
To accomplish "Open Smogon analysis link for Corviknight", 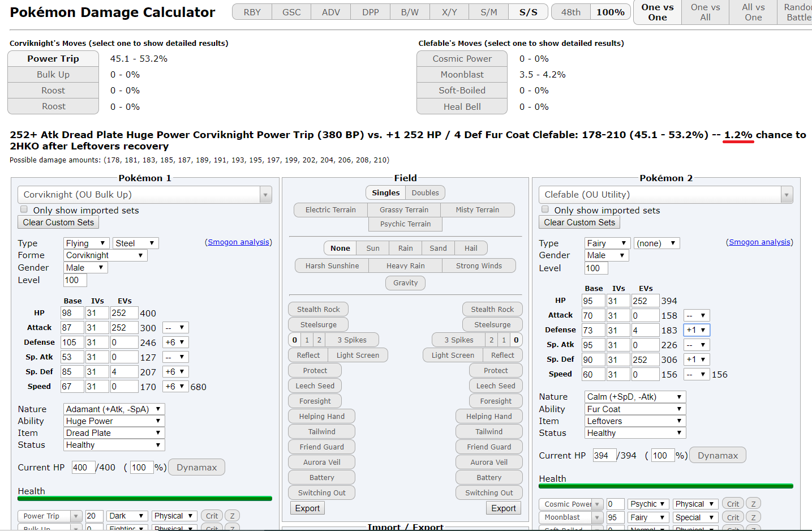I will click(238, 242).
